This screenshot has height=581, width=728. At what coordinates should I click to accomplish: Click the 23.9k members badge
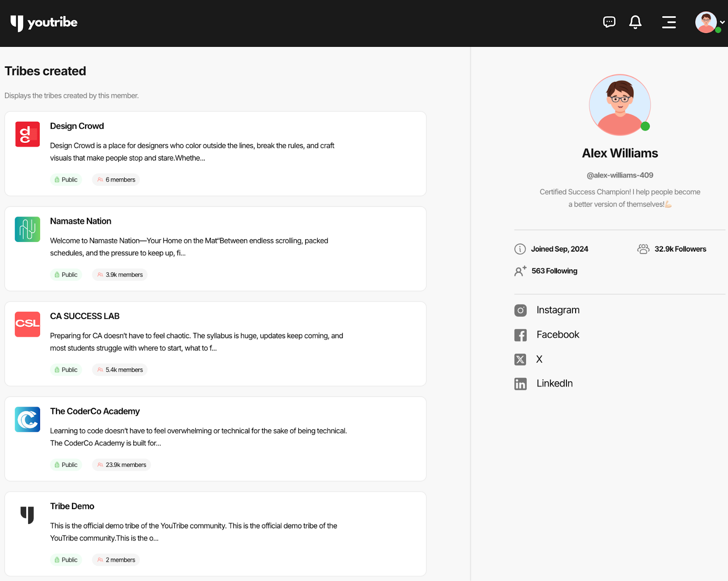pyautogui.click(x=121, y=465)
